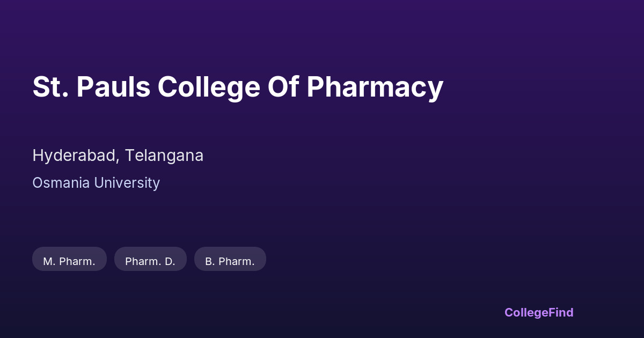This screenshot has height=338, width=644.
Task: Click the word "Pharmacy" in the heading
Action: point(375,87)
